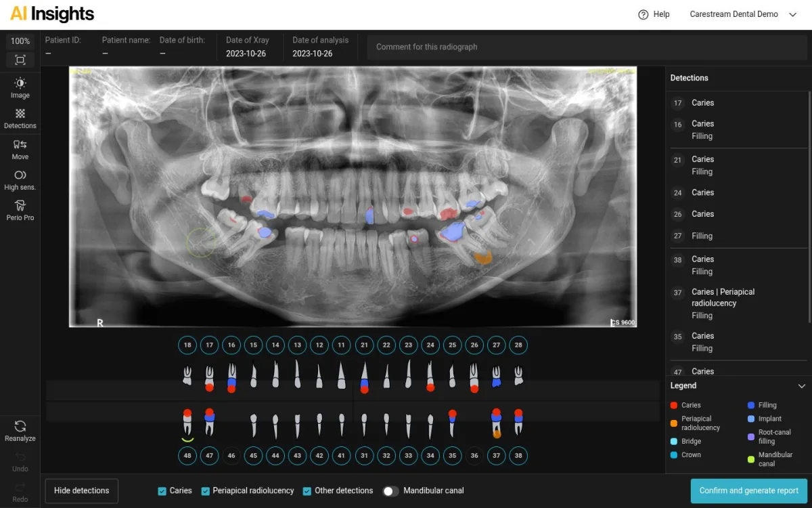
Task: Select tooth number 41 circle
Action: 342,456
